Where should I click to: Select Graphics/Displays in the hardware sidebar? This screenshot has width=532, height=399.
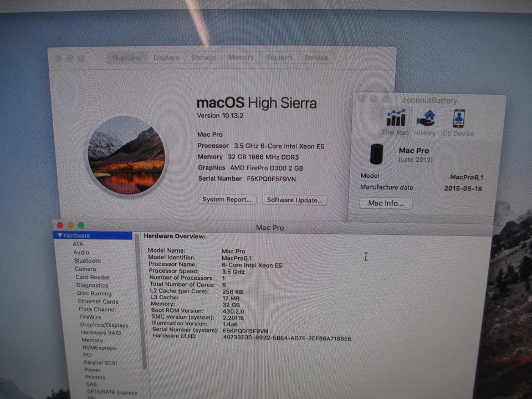click(104, 325)
